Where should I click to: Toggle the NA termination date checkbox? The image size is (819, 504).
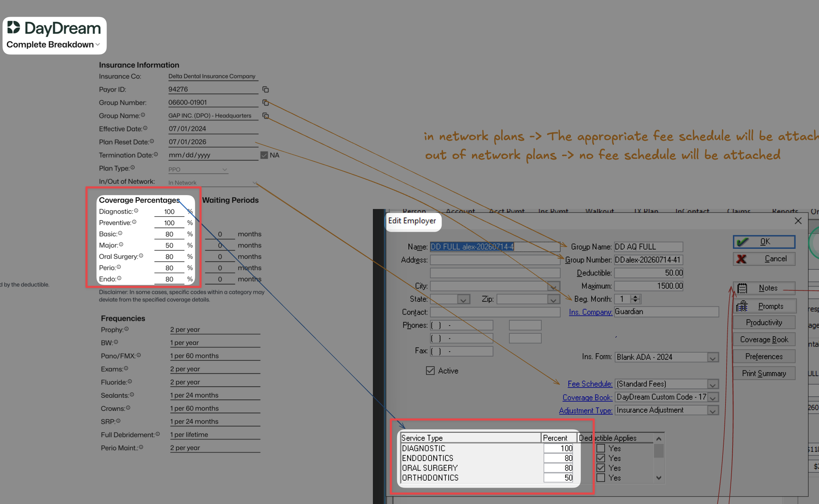coord(264,155)
